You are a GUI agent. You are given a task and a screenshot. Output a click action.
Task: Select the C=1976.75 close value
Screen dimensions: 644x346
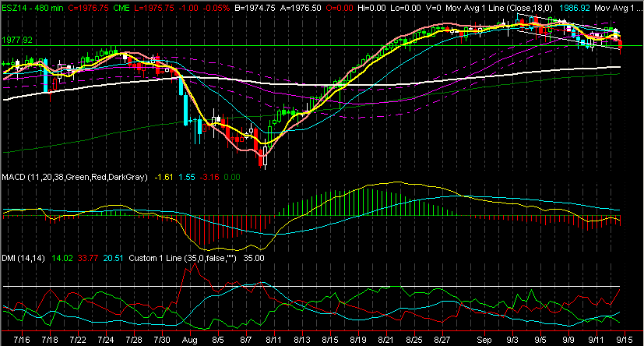pyautogui.click(x=88, y=8)
